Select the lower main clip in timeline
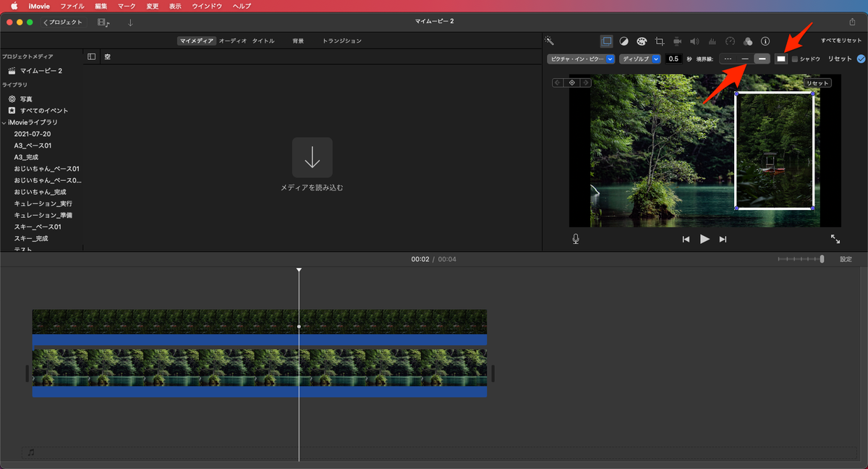This screenshot has width=868, height=469. 260,373
